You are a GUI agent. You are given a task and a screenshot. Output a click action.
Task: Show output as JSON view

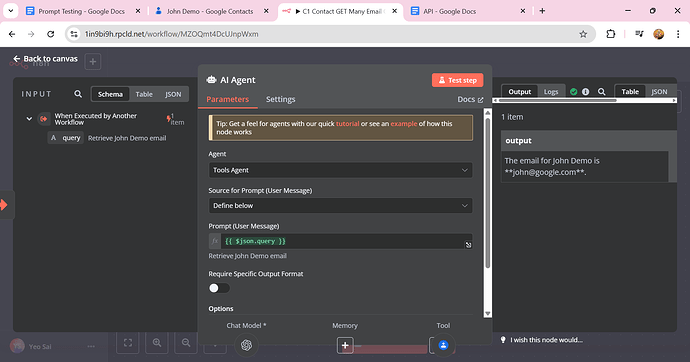[659, 91]
